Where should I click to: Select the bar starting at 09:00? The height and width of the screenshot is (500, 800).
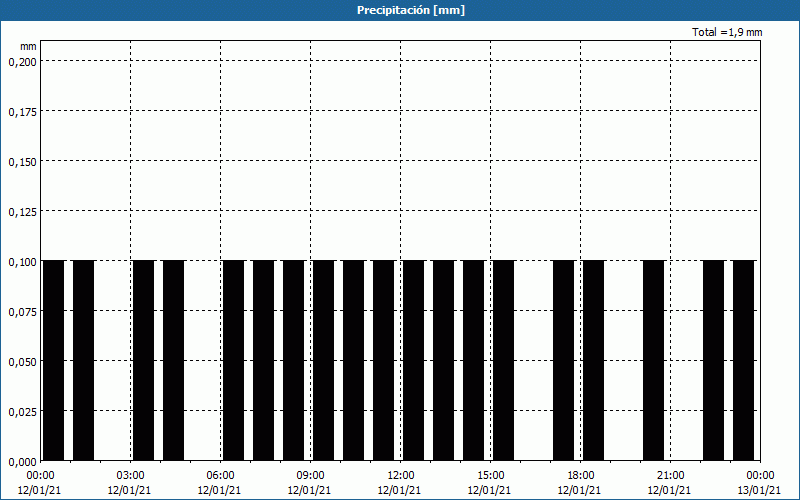tap(323, 360)
